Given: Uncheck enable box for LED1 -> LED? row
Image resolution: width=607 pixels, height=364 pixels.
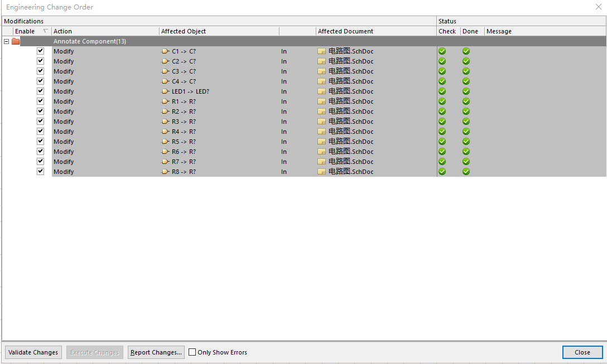Looking at the screenshot, I should (40, 91).
